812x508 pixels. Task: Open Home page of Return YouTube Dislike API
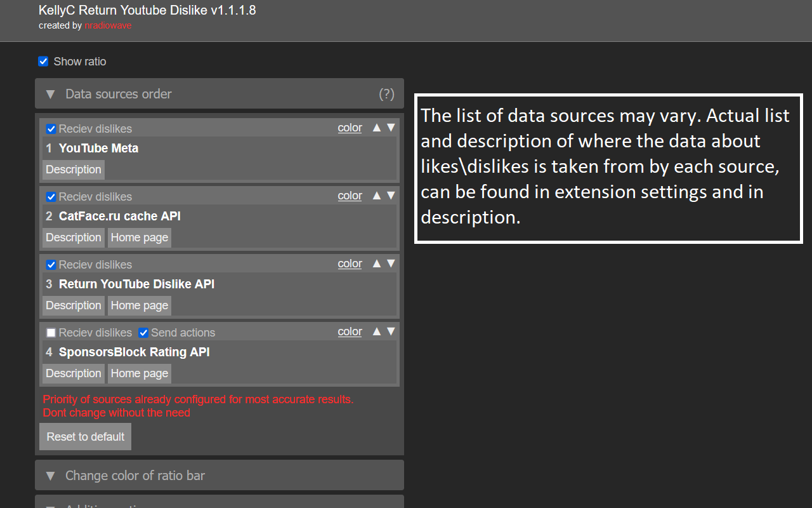coord(140,305)
